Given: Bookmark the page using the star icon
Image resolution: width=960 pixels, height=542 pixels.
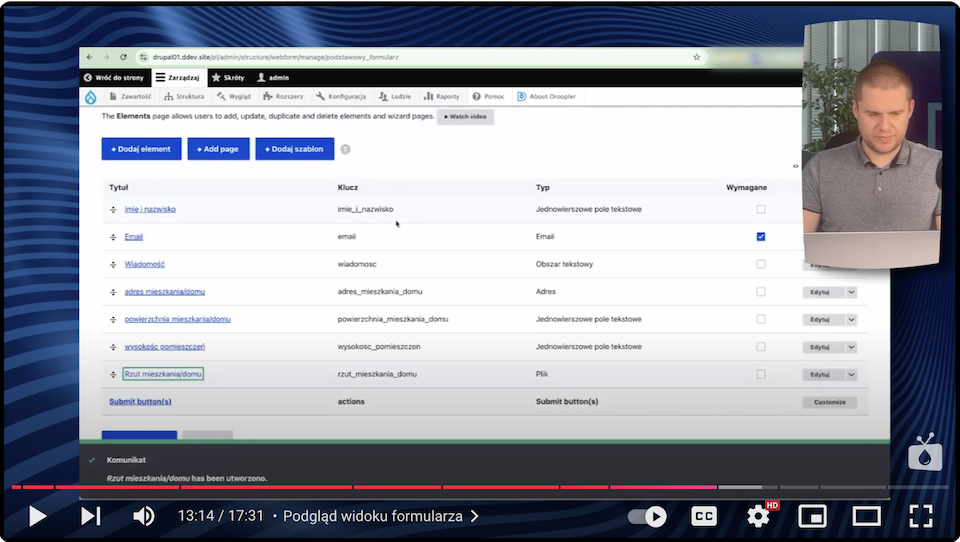Looking at the screenshot, I should 696,57.
